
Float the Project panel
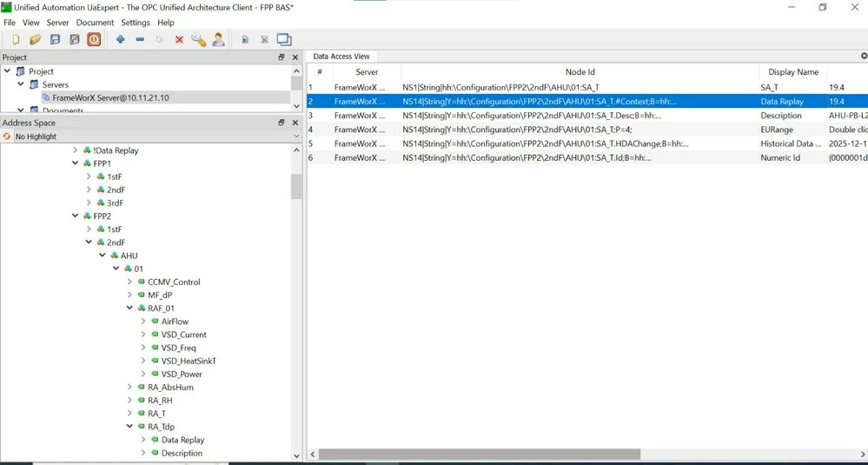(x=282, y=57)
